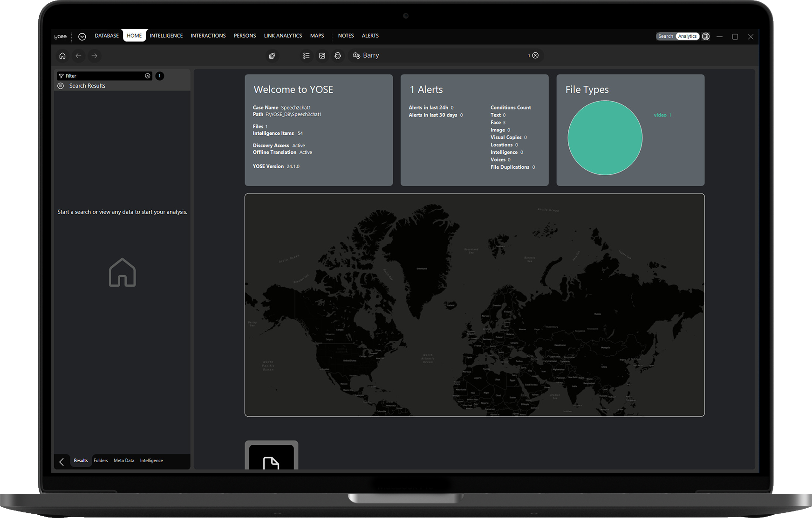Click the image search icon
The image size is (812, 518).
322,56
